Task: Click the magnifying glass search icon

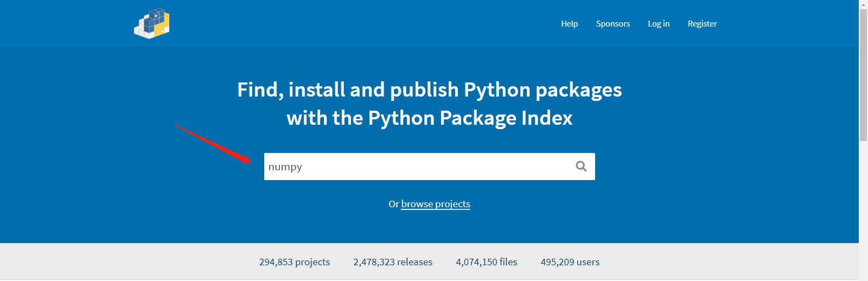Action: [581, 167]
